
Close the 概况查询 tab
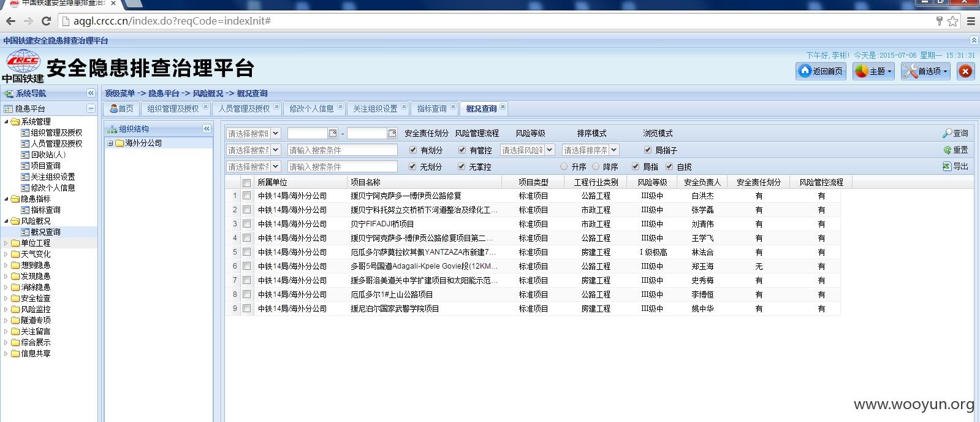pos(503,107)
